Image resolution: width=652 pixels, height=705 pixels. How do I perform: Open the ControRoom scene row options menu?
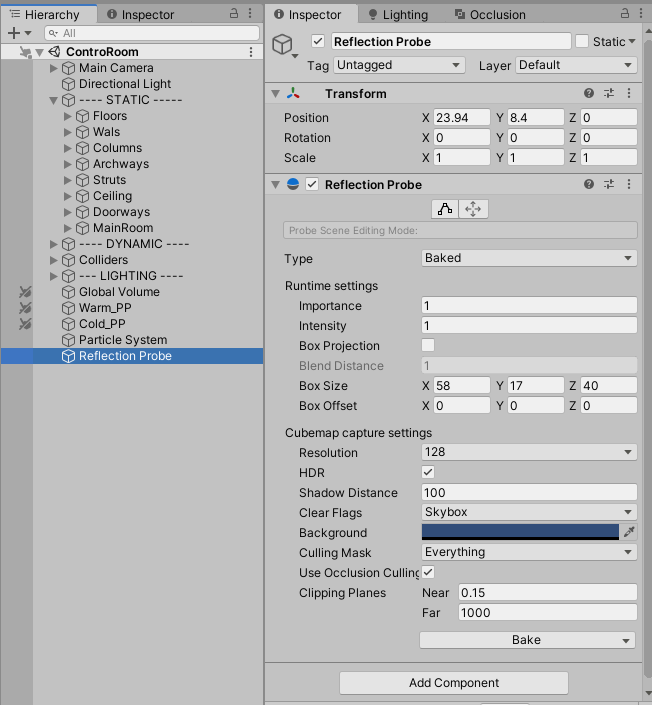coord(251,52)
